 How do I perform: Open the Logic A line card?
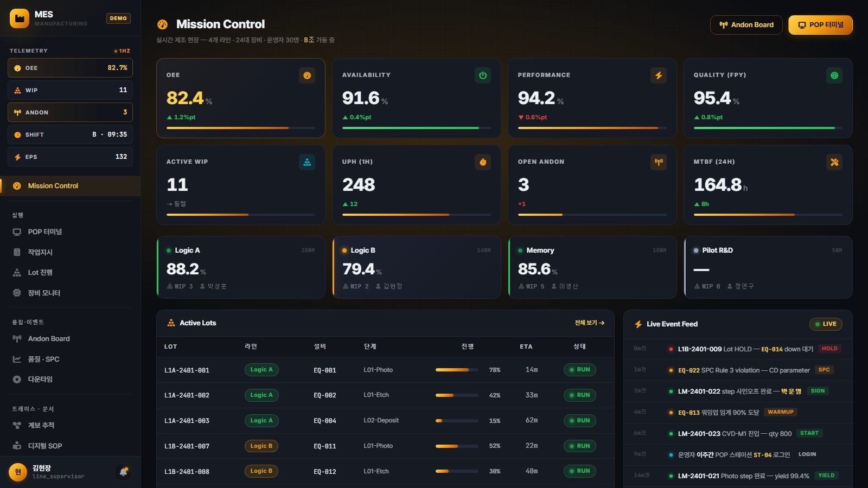click(x=241, y=267)
